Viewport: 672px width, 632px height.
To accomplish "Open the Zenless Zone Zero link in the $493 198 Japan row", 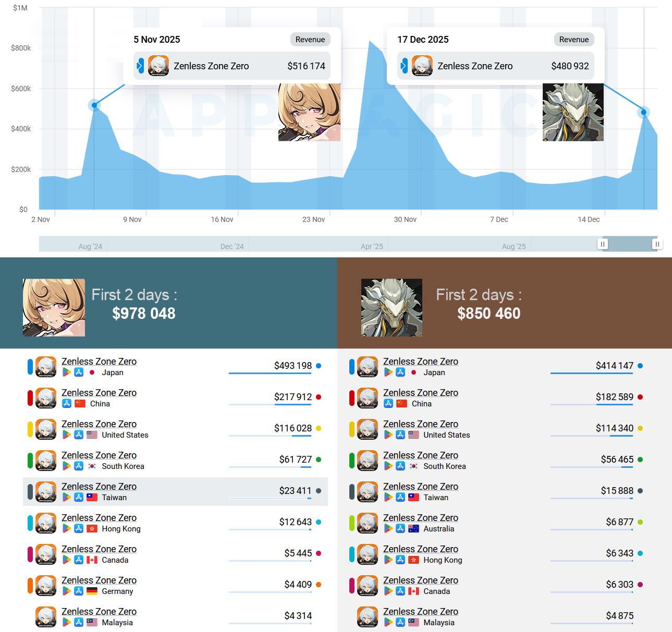I will pos(99,362).
